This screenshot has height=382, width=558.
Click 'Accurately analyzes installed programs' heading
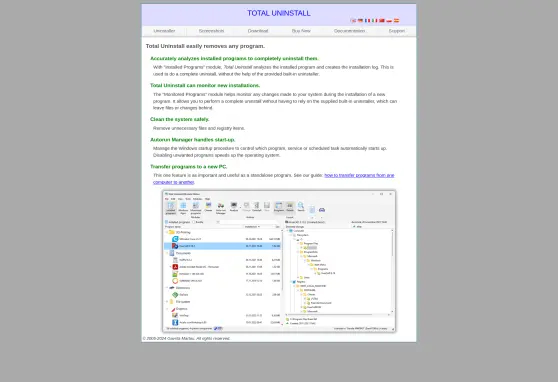pos(234,58)
